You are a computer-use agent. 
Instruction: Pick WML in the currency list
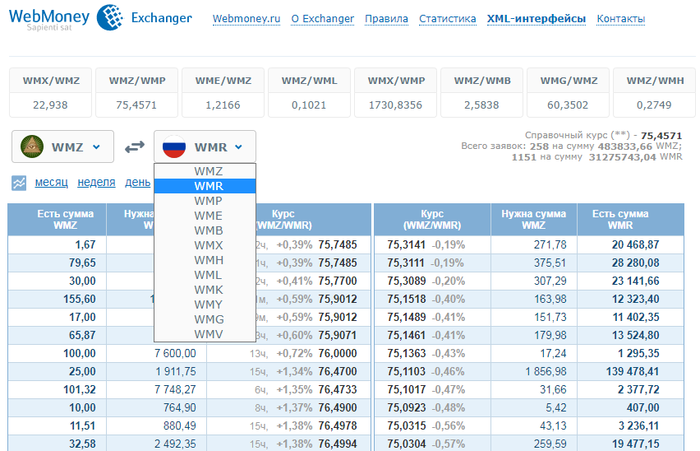(205, 275)
